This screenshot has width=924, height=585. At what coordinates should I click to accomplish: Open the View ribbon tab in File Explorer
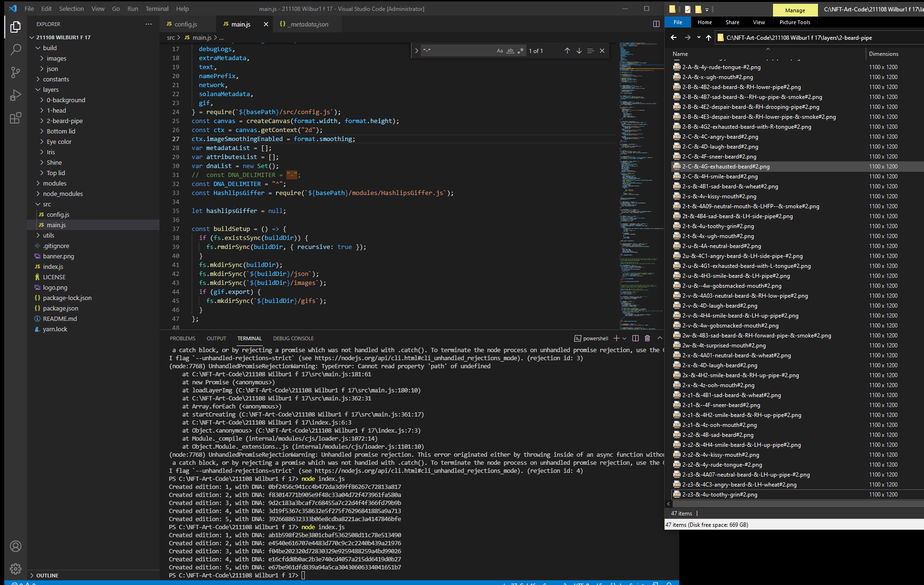758,22
